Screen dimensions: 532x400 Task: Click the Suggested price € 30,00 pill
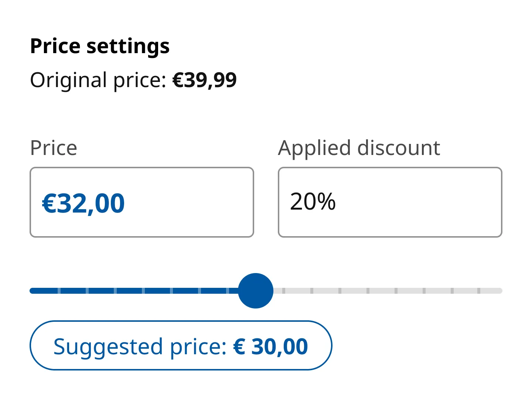click(x=181, y=345)
